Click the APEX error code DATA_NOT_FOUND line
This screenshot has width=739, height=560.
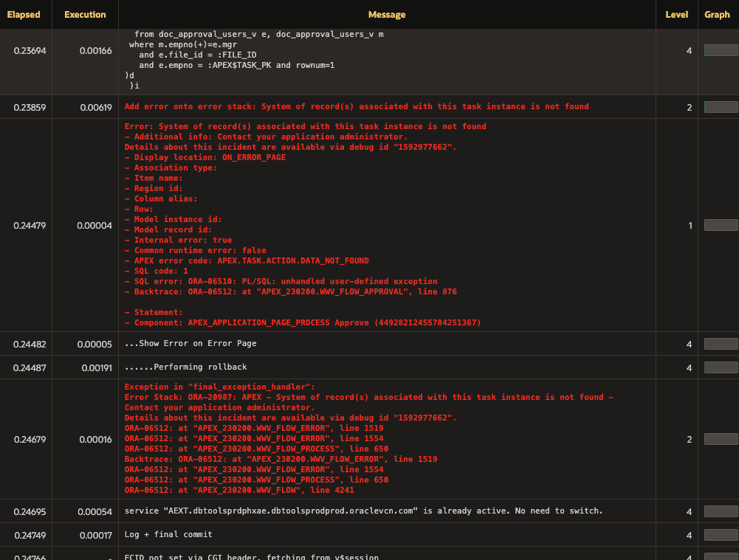tap(247, 260)
